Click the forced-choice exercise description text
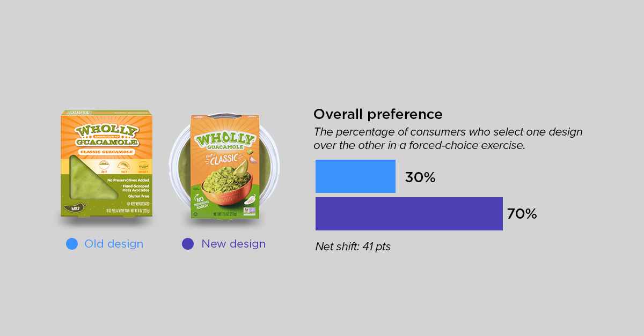 (448, 138)
